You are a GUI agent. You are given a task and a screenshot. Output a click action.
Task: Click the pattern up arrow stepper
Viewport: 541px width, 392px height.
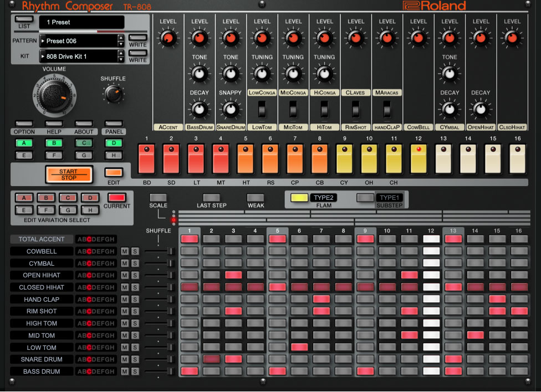point(121,38)
